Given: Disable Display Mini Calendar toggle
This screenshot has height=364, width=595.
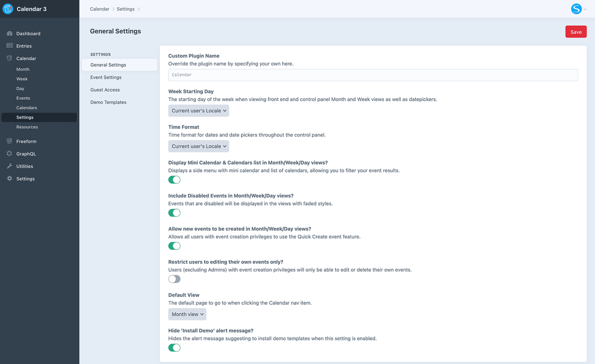Looking at the screenshot, I should 175,180.
